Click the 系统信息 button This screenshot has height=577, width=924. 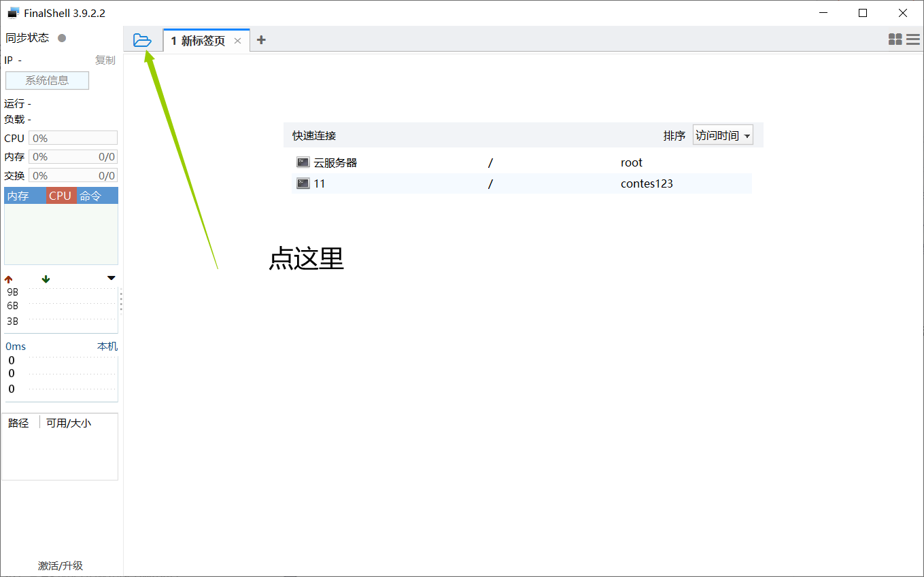click(47, 80)
